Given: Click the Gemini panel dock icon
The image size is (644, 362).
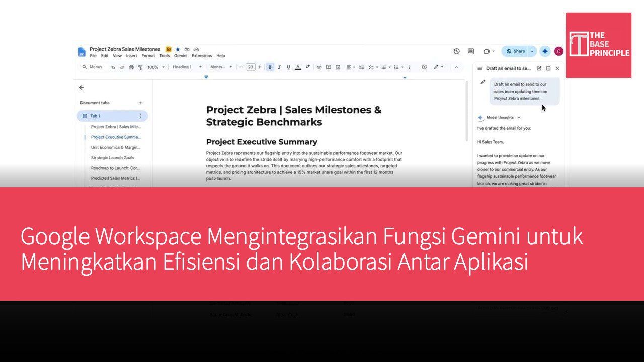Looking at the screenshot, I should tap(548, 68).
